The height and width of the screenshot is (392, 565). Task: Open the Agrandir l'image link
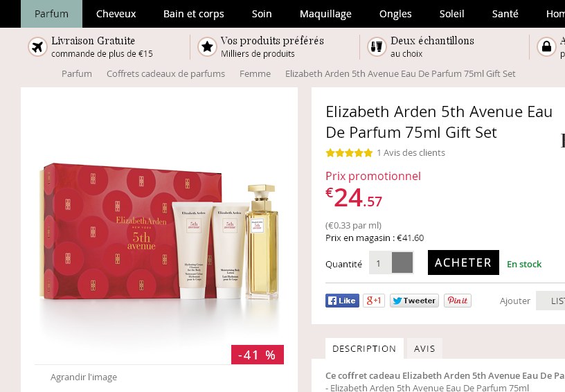84,377
